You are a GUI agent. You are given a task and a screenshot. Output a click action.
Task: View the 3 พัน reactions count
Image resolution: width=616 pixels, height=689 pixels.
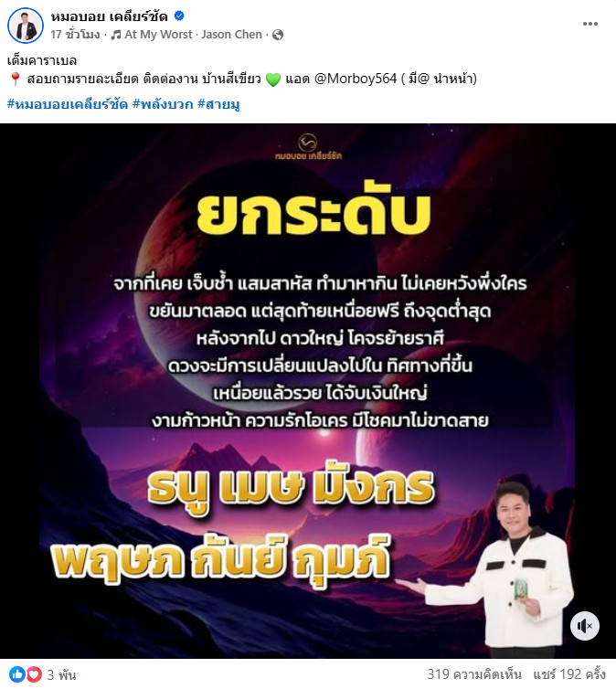click(61, 674)
